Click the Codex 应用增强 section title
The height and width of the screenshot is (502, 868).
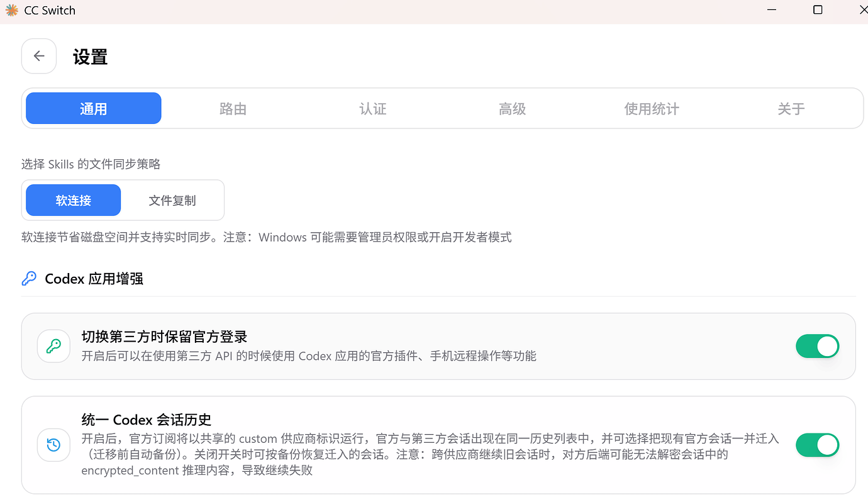coord(94,279)
